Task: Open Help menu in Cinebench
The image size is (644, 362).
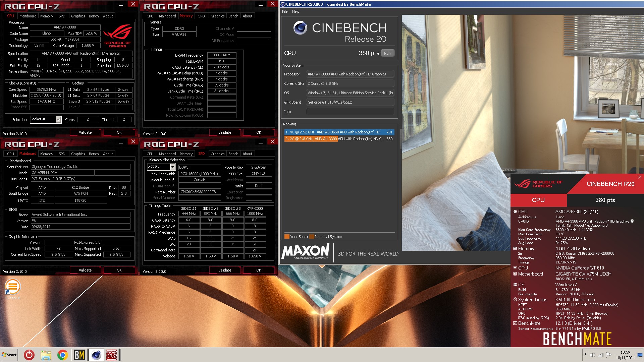Action: tap(296, 11)
